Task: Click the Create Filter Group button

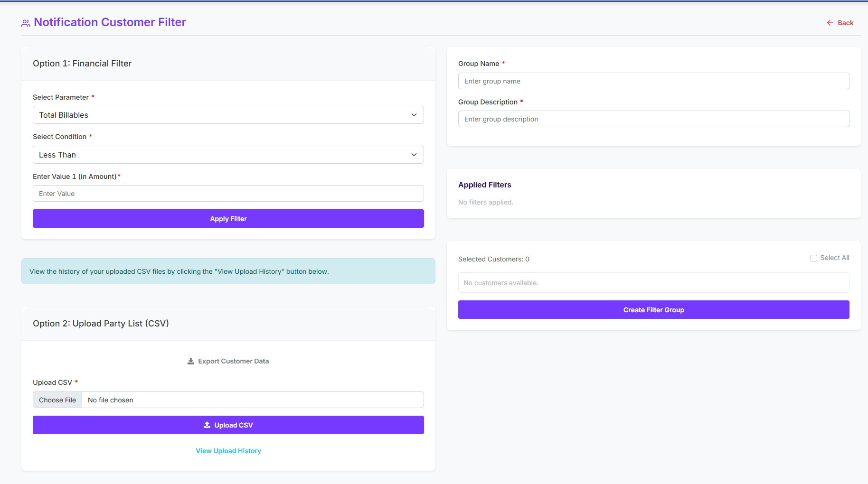Action: click(x=654, y=310)
